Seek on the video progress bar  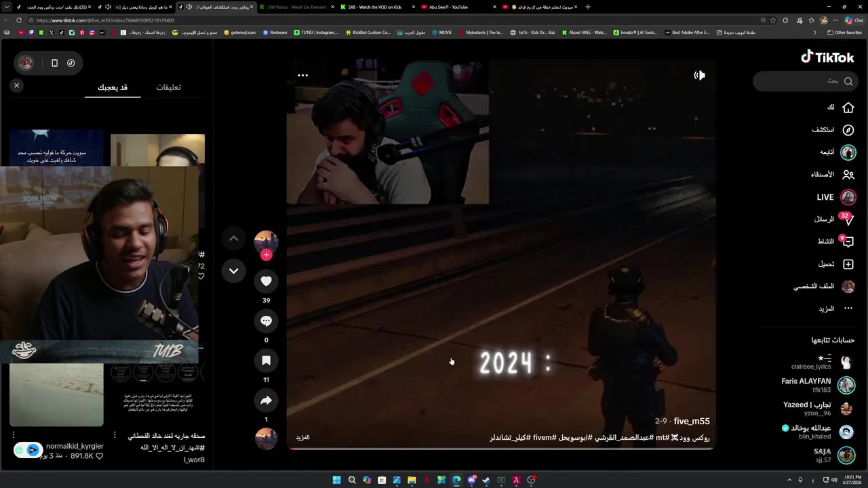[500, 448]
